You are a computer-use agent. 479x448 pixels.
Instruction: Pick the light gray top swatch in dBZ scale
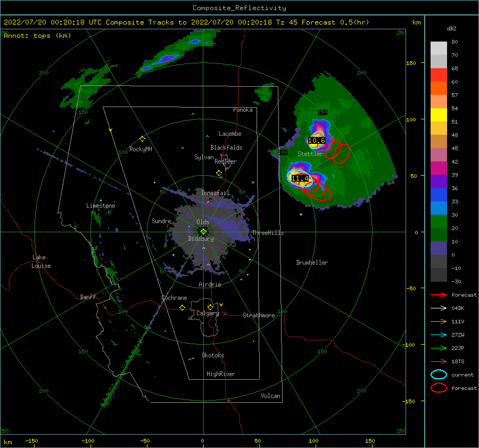coord(439,48)
